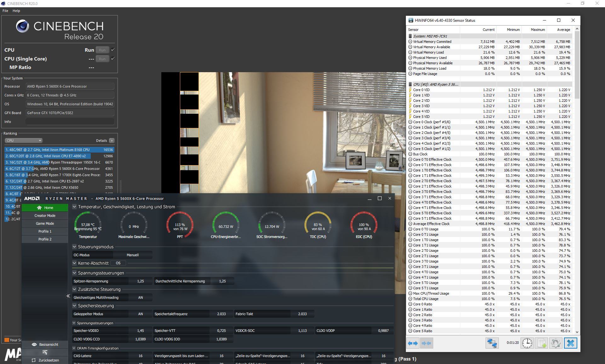Collapse the DRAM-Timingkonfiguration section
The width and height of the screenshot is (605, 364).
coord(74,348)
